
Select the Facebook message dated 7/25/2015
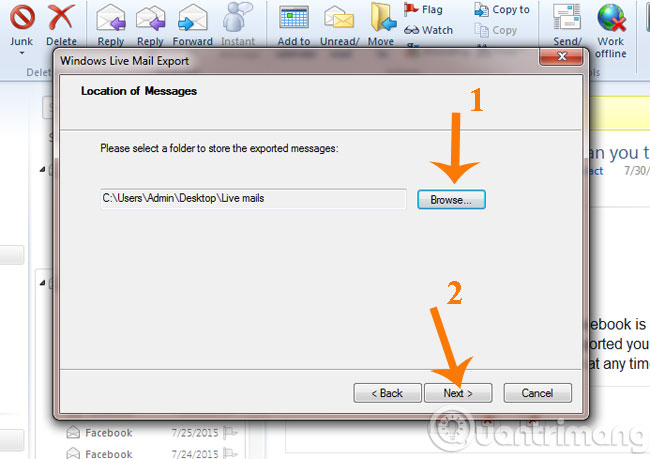153,433
